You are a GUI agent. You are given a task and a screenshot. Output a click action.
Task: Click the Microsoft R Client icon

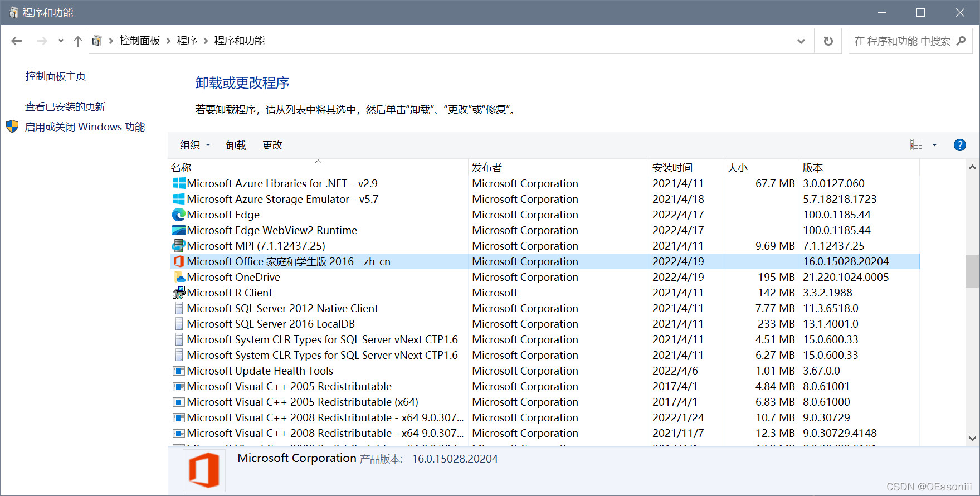coord(179,293)
